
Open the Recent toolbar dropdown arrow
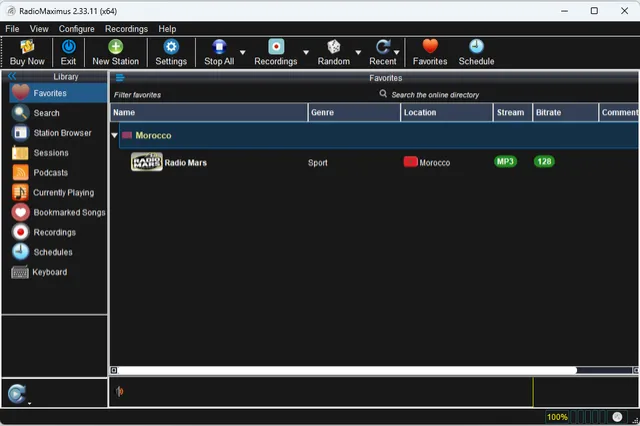click(396, 53)
